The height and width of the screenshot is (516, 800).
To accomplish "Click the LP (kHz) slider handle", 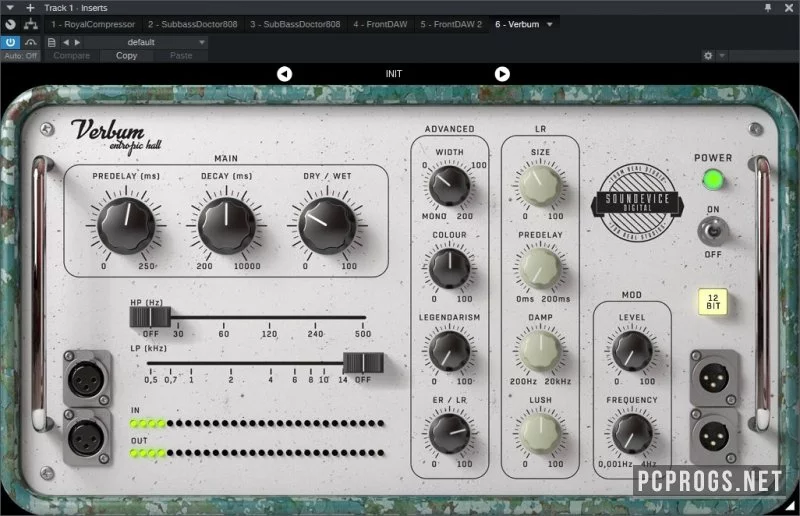I will pyautogui.click(x=363, y=362).
